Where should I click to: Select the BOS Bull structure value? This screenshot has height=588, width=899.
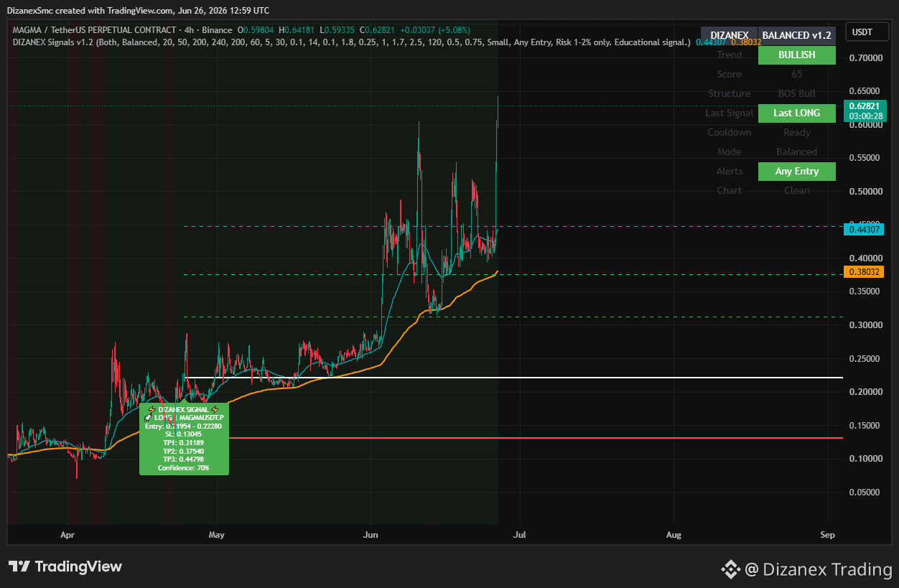pos(797,93)
